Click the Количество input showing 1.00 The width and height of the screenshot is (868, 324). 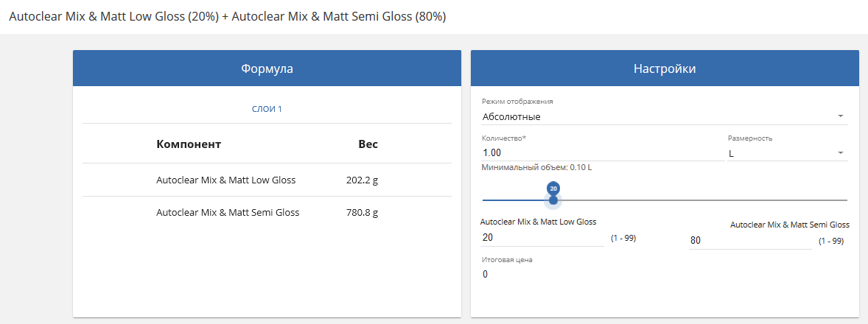603,152
